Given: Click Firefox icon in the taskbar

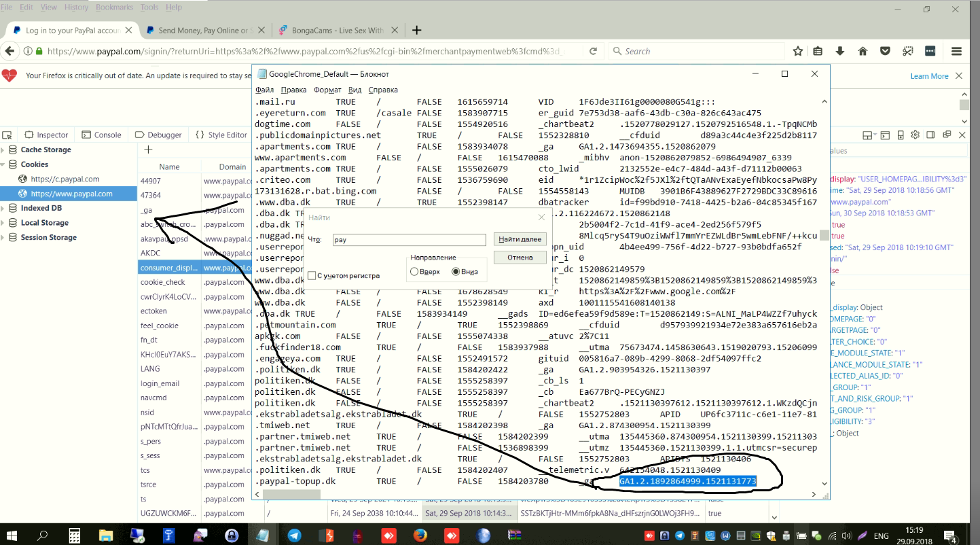Looking at the screenshot, I should (x=419, y=535).
